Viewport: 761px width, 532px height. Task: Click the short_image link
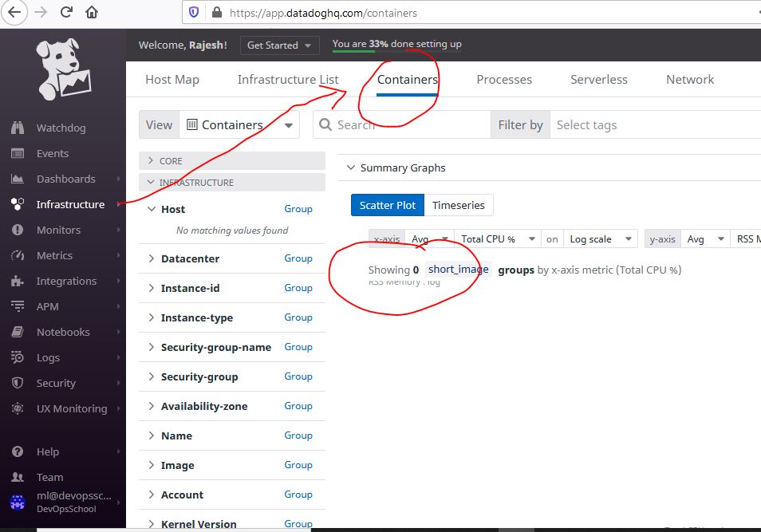coord(457,269)
